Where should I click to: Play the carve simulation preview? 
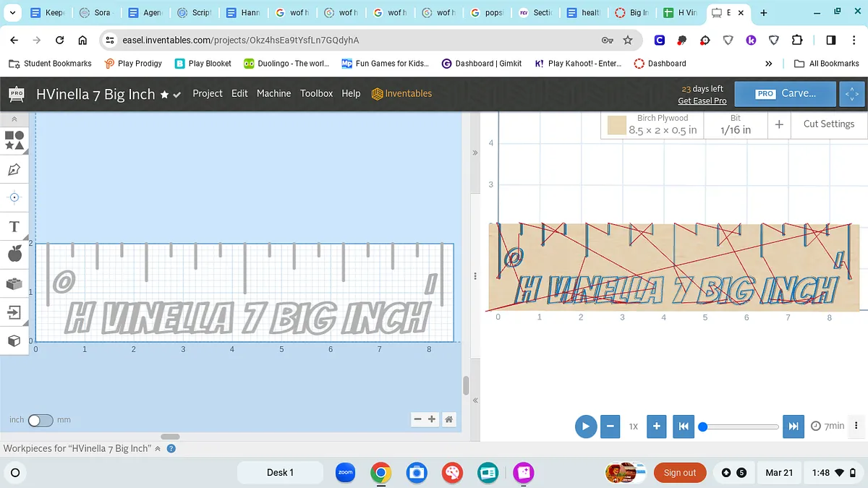tap(586, 426)
